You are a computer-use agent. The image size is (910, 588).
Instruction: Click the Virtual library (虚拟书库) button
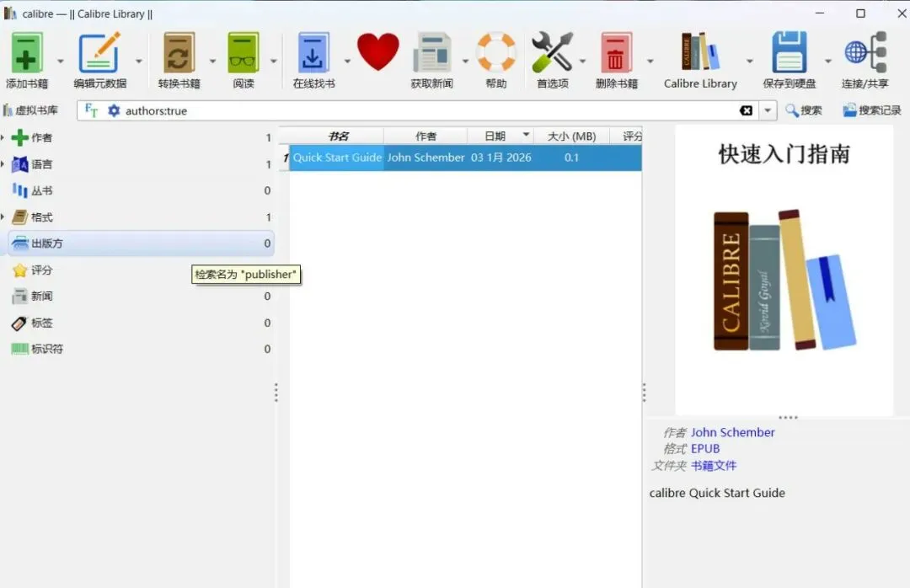click(31, 110)
